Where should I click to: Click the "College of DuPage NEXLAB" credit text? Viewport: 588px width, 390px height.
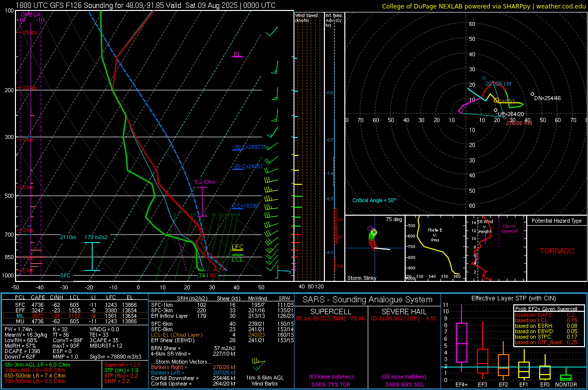point(422,6)
